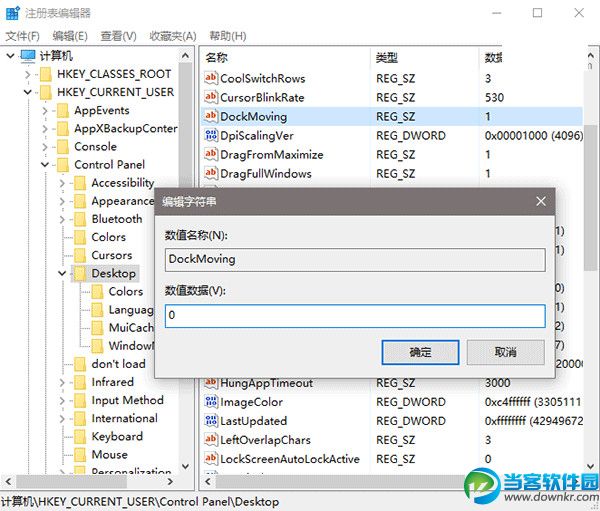Image resolution: width=600 pixels, height=511 pixels.
Task: Click the computer icon at tree root
Action: (28, 56)
